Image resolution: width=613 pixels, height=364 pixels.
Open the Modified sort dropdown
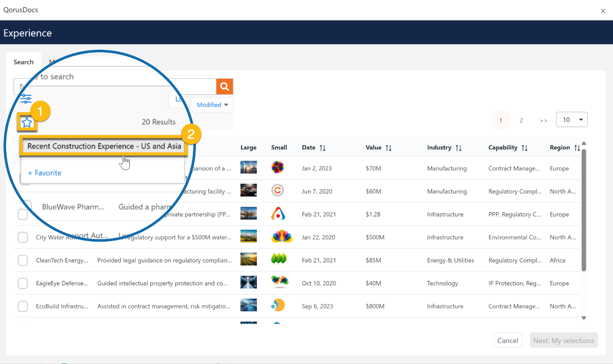pos(212,105)
